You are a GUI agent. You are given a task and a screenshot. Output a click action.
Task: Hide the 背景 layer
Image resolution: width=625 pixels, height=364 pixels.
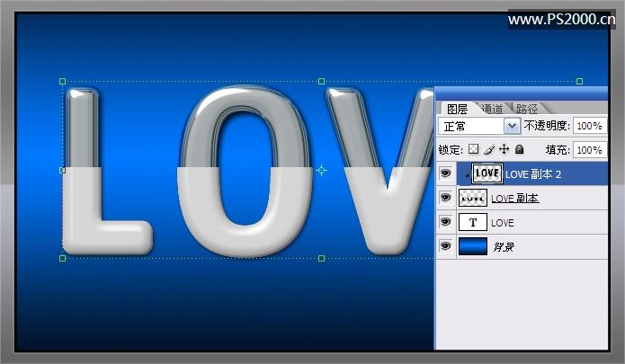click(446, 246)
